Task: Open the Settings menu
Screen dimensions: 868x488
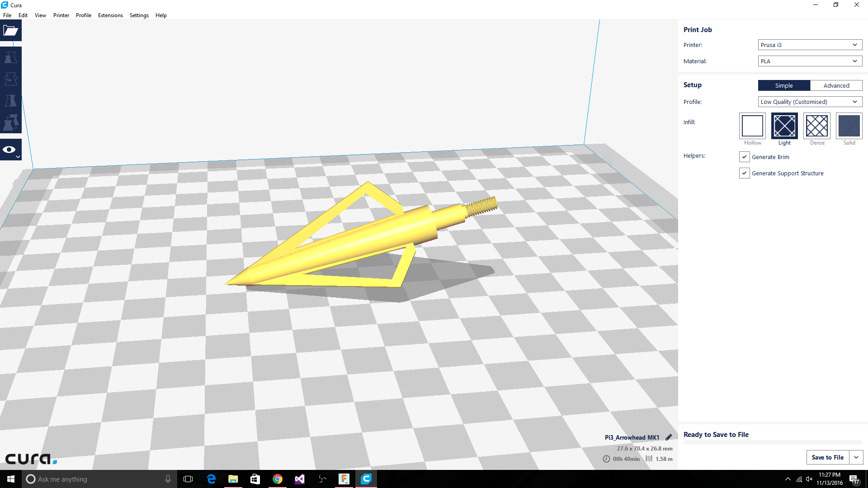Action: click(x=139, y=15)
